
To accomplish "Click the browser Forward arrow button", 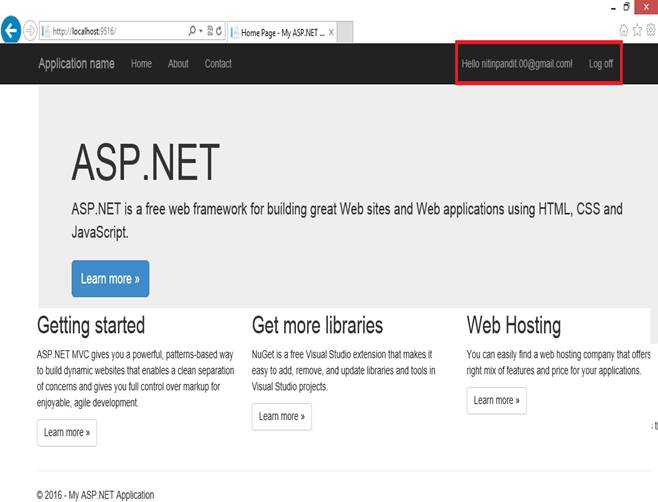I will (x=30, y=31).
